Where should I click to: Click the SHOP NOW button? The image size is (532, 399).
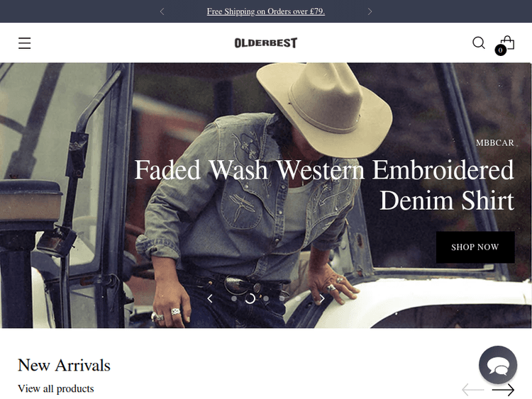tap(475, 247)
